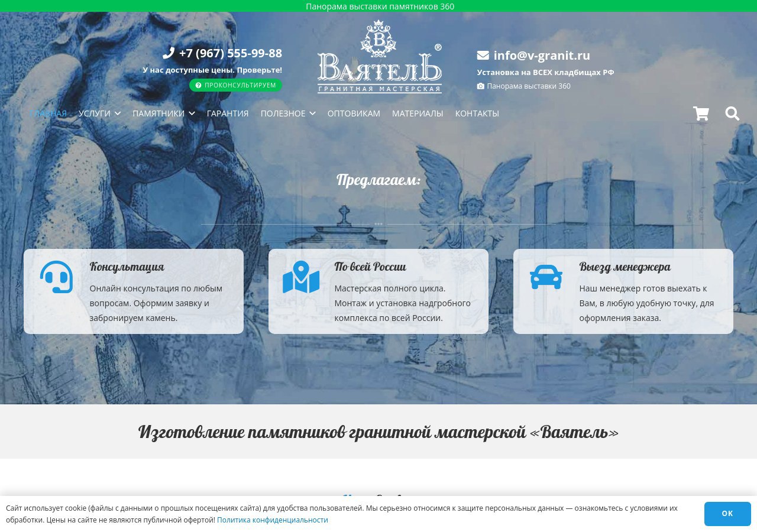757x532 pixels.
Task: Click the headset consultation icon
Action: 56,277
